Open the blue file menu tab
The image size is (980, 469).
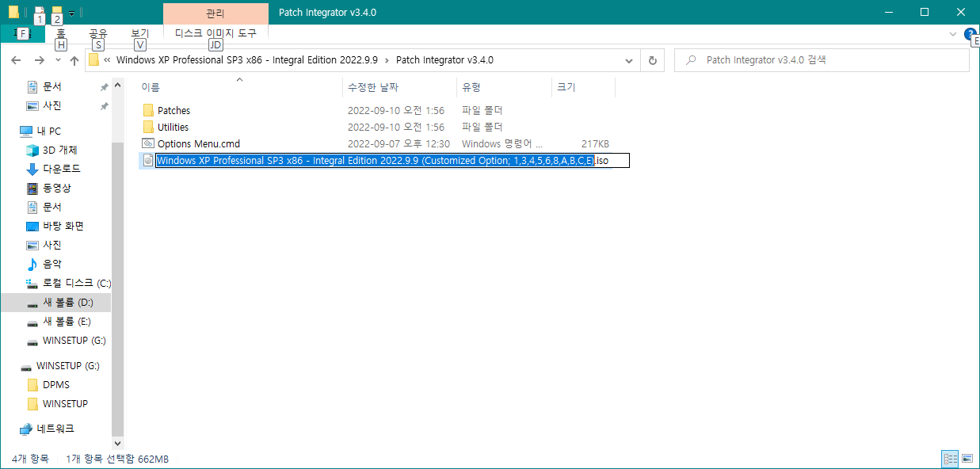pyautogui.click(x=22, y=33)
